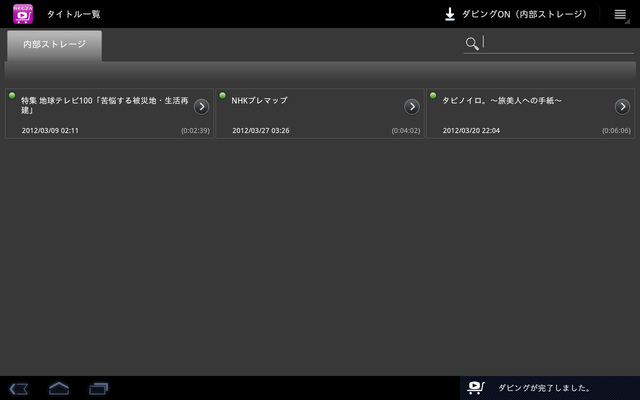The height and width of the screenshot is (400, 640).
Task: Click the download arrow dubbing icon
Action: (x=450, y=14)
